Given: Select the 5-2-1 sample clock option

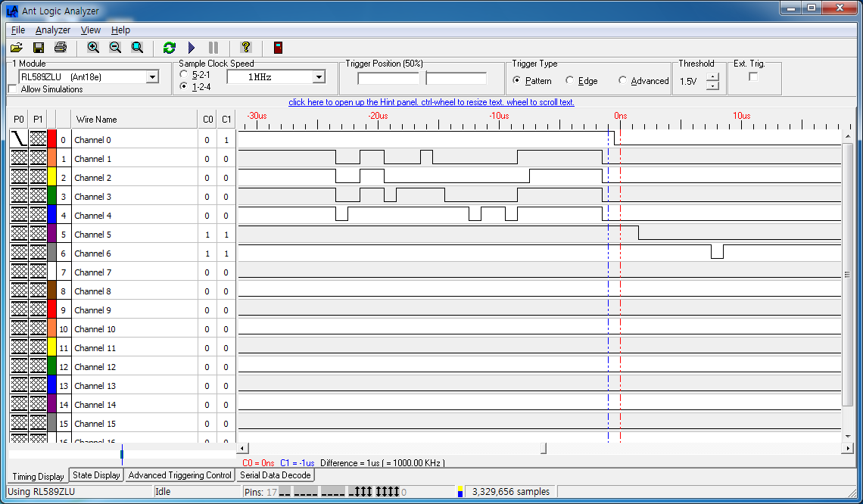Looking at the screenshot, I should point(184,75).
